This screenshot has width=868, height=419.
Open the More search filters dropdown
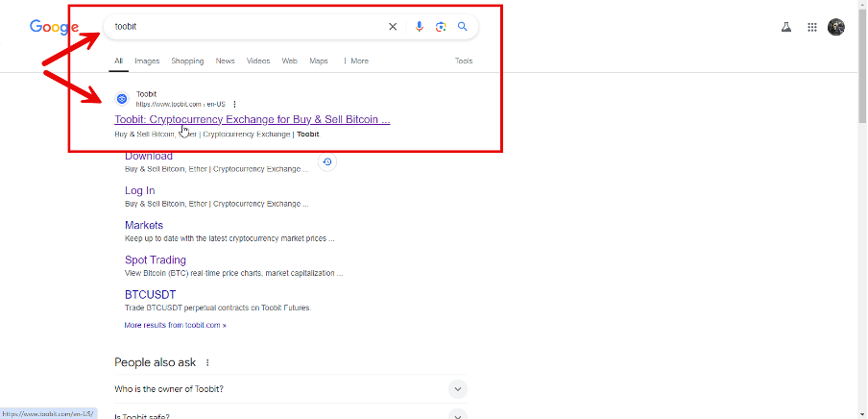pyautogui.click(x=355, y=61)
